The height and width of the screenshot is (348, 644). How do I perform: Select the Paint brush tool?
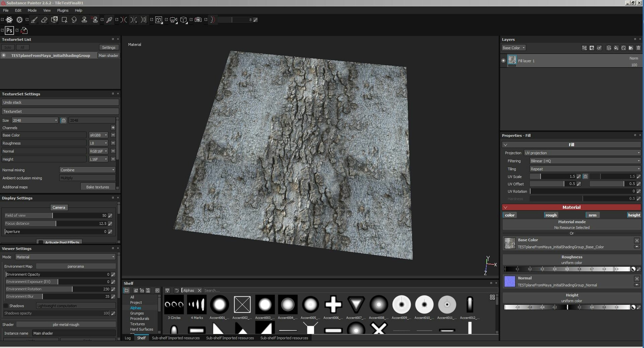[34, 20]
